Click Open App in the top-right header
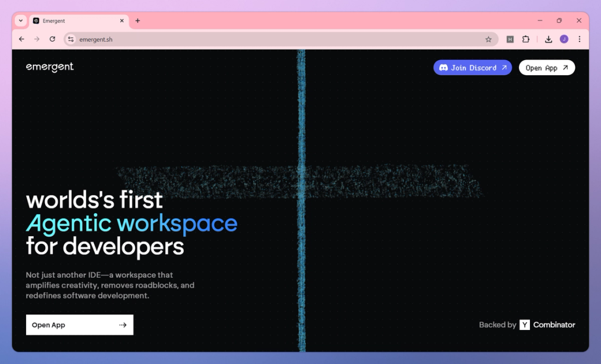This screenshot has width=601, height=364. point(546,67)
